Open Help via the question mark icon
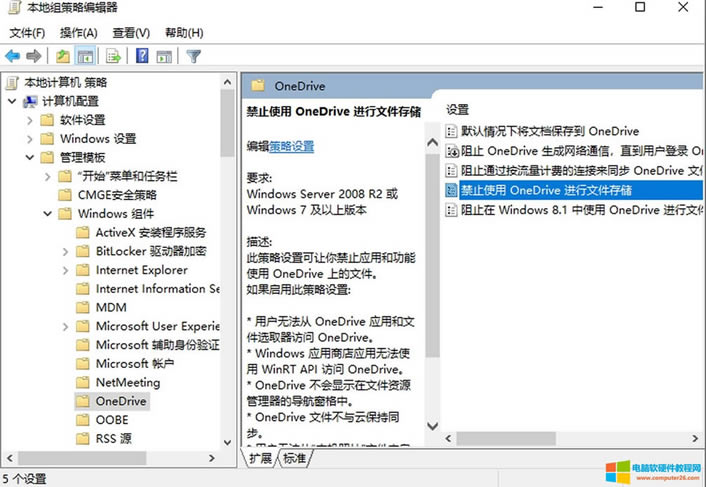The image size is (706, 487). point(142,56)
